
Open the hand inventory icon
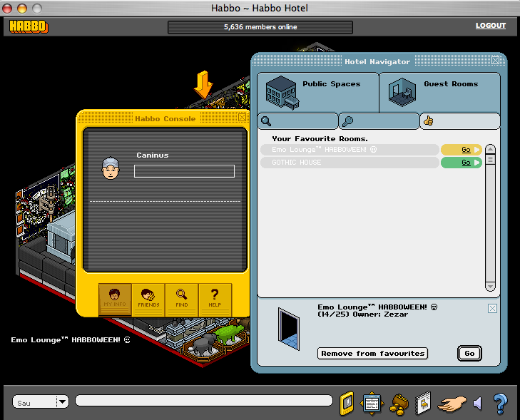[452, 404]
